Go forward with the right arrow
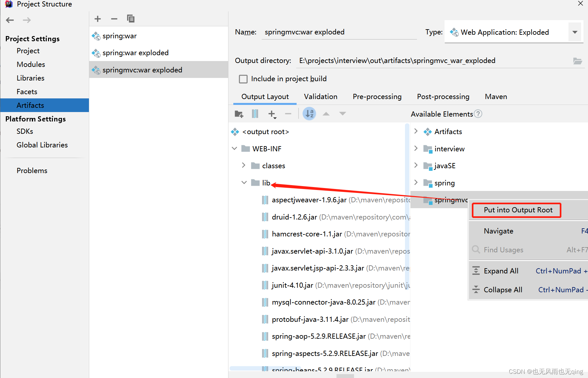 [27, 20]
